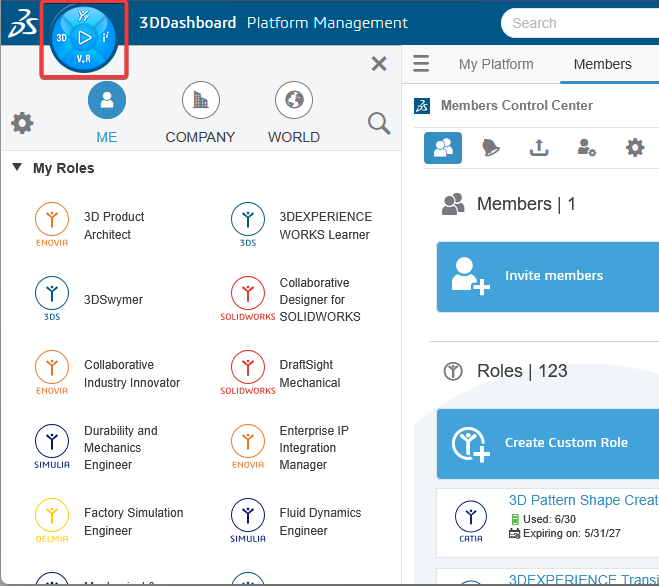Select the ME section icon
The image size is (659, 586).
(x=107, y=100)
